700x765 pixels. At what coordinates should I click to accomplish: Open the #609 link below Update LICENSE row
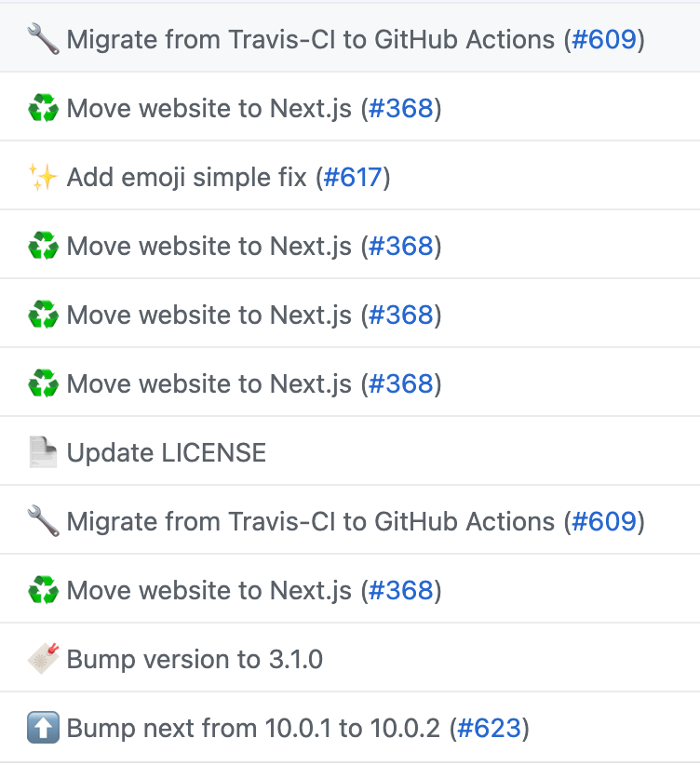(x=604, y=521)
